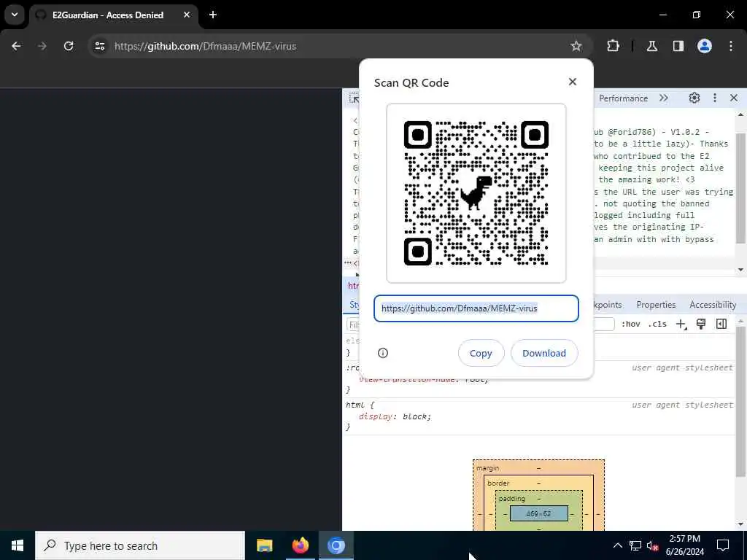Open QR code info icon
The height and width of the screenshot is (560, 747).
coord(382,353)
